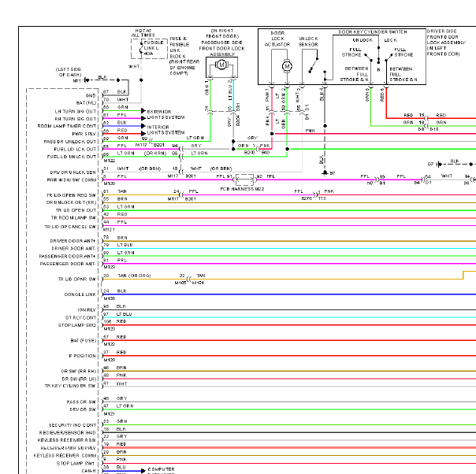Click the 'UNLOCK SENSOR' label
The width and height of the screenshot is (476, 474).
pyautogui.click(x=308, y=42)
